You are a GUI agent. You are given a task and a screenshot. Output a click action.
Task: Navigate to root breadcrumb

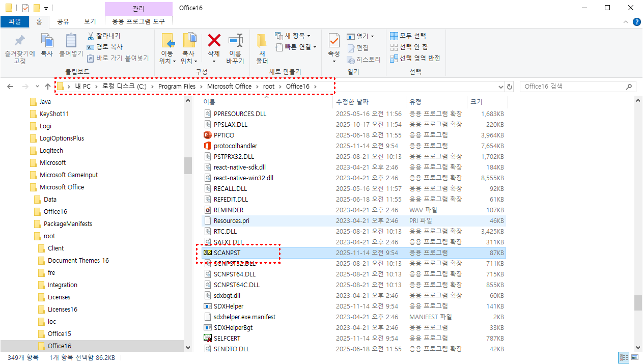tap(269, 87)
